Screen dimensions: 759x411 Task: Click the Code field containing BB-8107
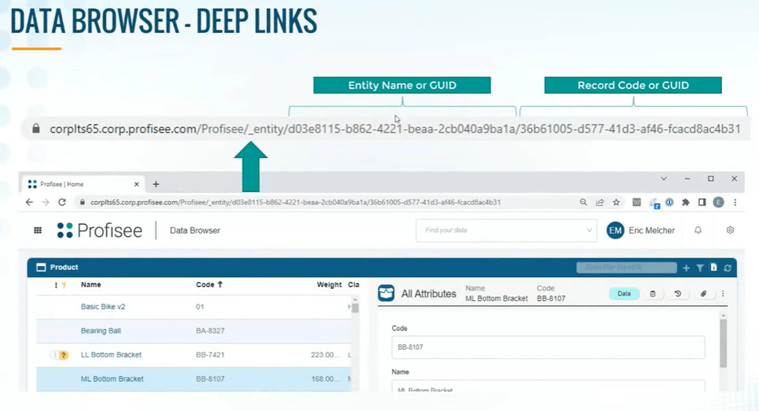tap(548, 347)
